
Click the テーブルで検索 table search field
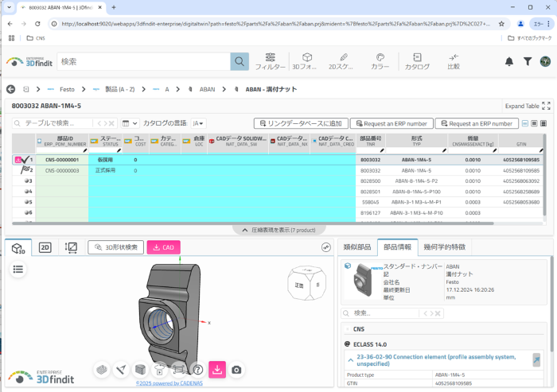(53, 123)
